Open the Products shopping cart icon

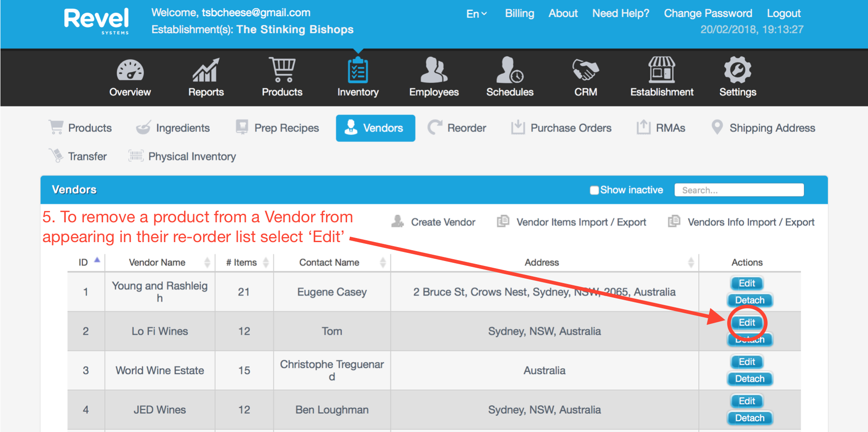[x=282, y=70]
